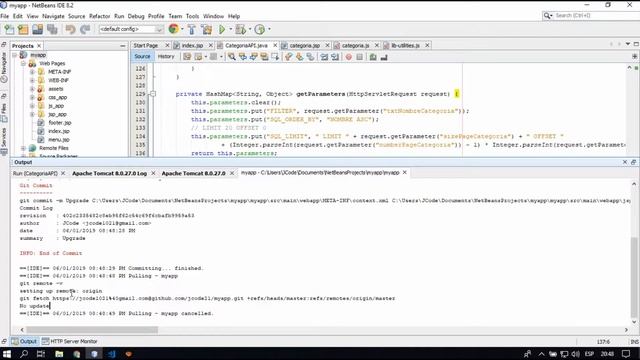The width and height of the screenshot is (640, 360).
Task: Click the Find Selection magnifier icon
Action: coord(232,57)
